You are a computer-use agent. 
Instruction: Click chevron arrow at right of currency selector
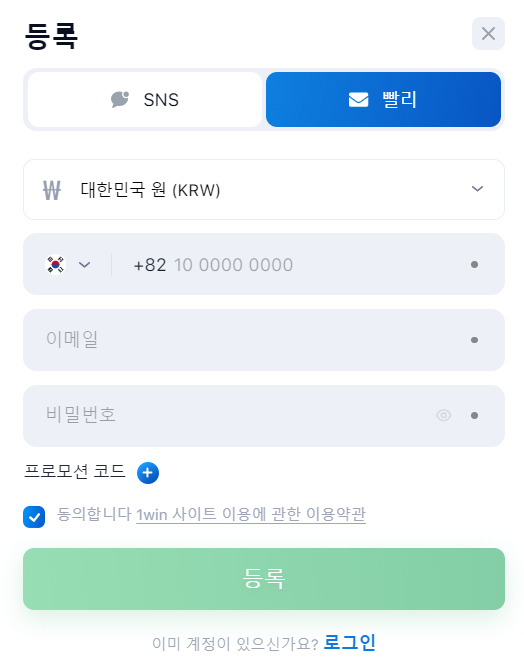coord(477,189)
